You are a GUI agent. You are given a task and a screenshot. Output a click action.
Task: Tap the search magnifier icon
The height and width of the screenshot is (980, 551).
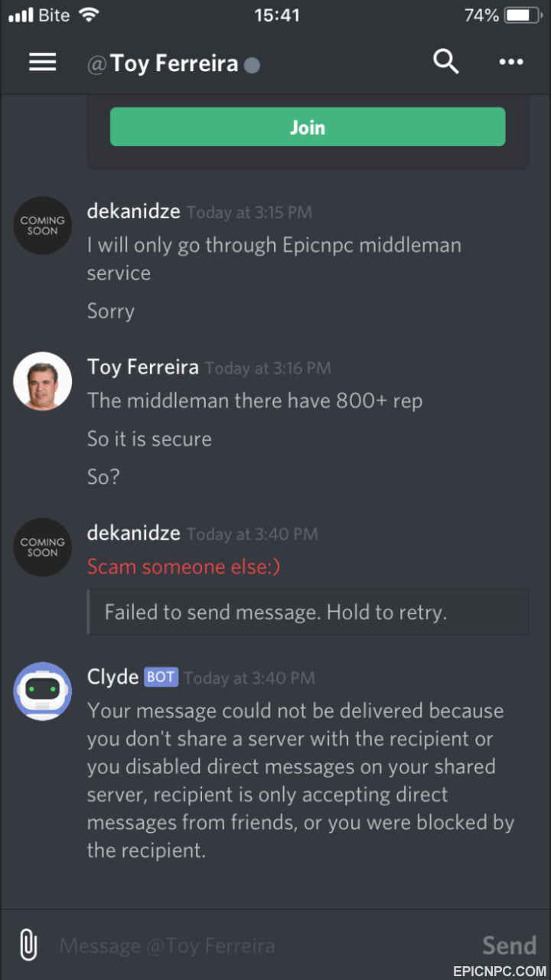tap(445, 61)
